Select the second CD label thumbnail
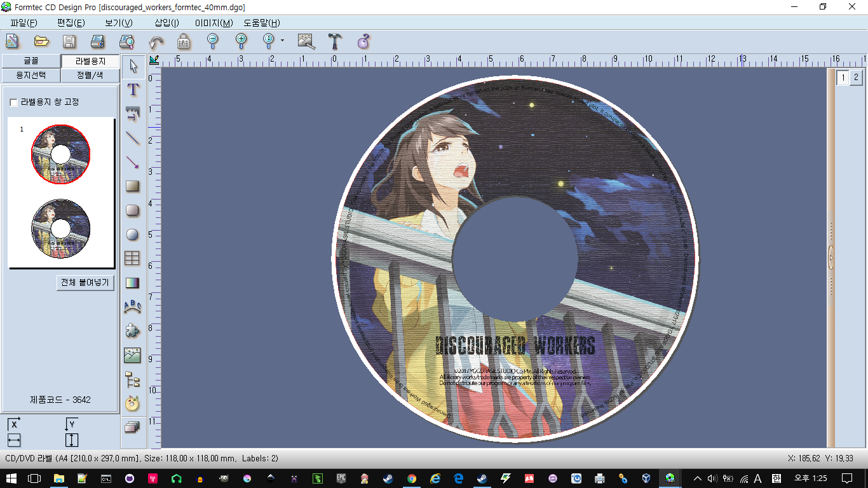 [60, 229]
